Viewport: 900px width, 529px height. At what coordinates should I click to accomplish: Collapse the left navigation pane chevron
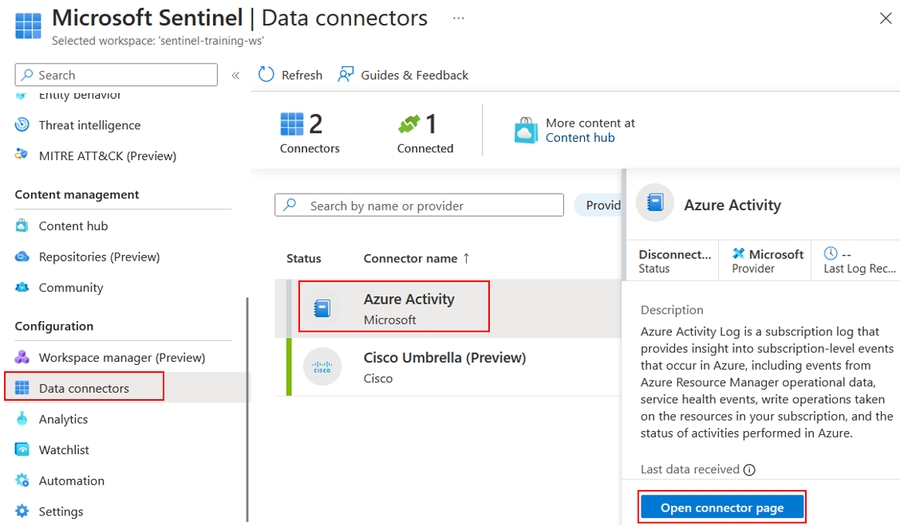click(x=236, y=75)
